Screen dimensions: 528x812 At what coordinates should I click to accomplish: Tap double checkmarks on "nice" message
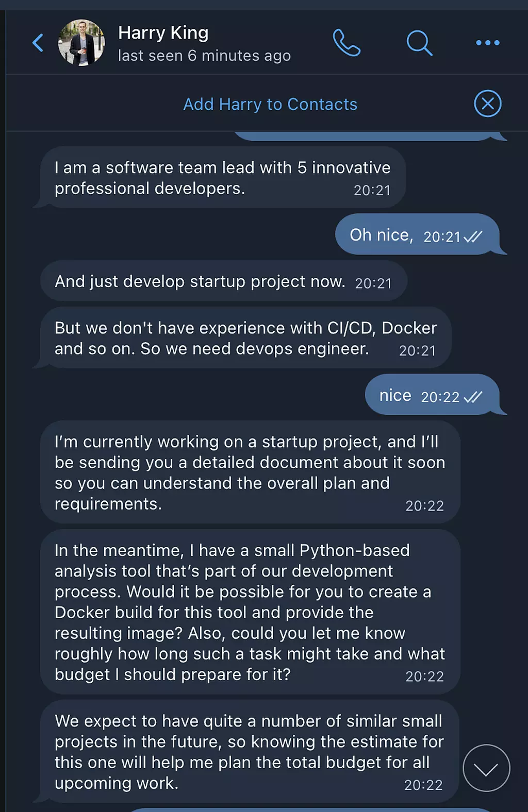[473, 397]
